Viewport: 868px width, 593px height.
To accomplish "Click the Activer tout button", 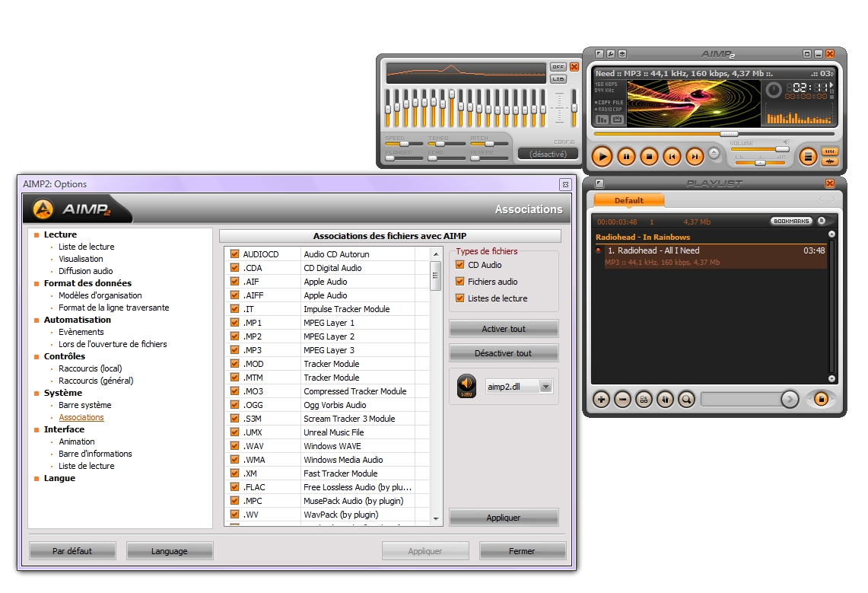I will (504, 329).
